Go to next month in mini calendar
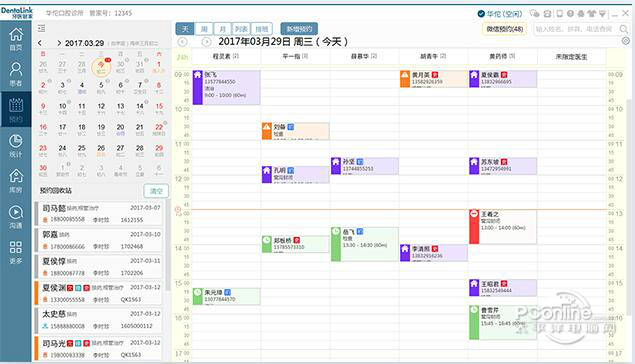Viewport: 635px width, 364px height. 59,43
